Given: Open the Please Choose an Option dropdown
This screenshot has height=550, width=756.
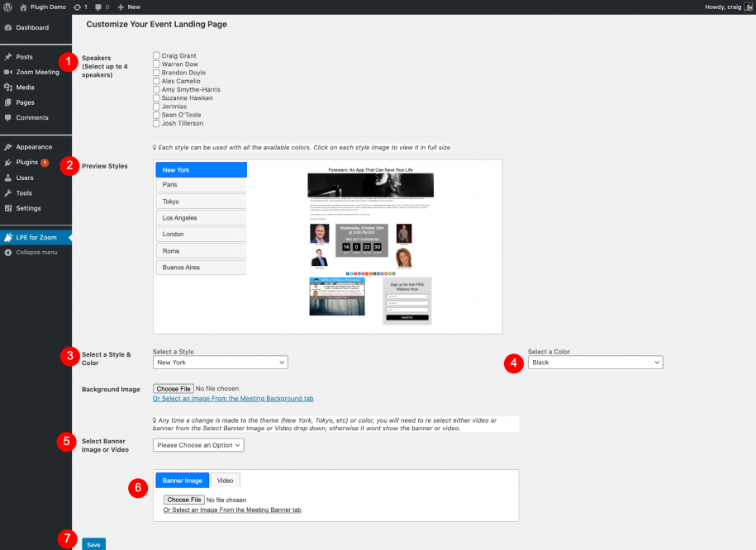Looking at the screenshot, I should (197, 444).
